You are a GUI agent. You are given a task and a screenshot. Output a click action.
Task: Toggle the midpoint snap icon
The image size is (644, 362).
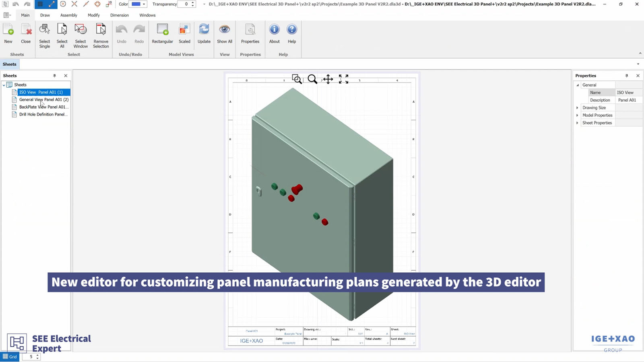pos(86,4)
